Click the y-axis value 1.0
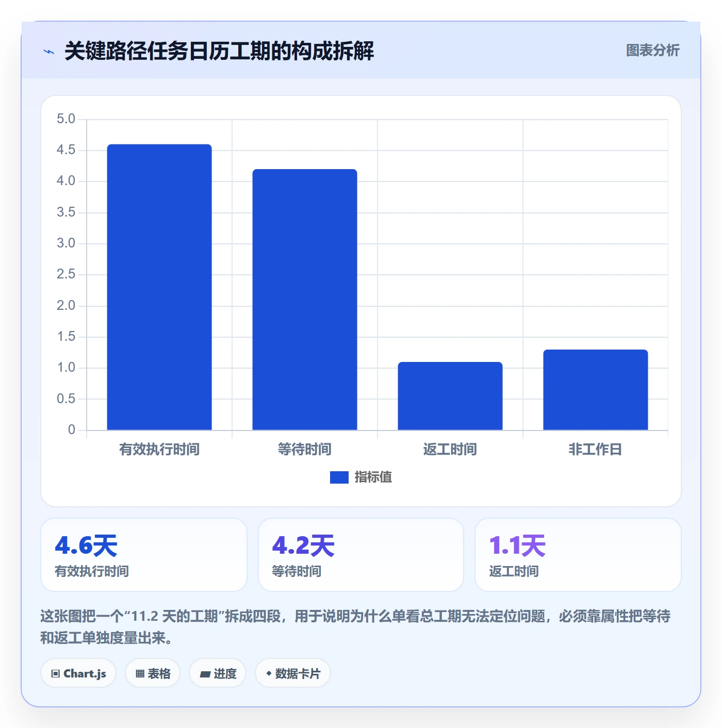The image size is (722, 728). [66, 368]
